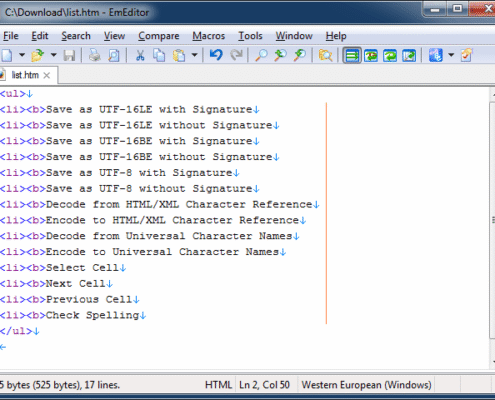The image size is (495, 400).
Task: Click the Print icon
Action: click(95, 55)
